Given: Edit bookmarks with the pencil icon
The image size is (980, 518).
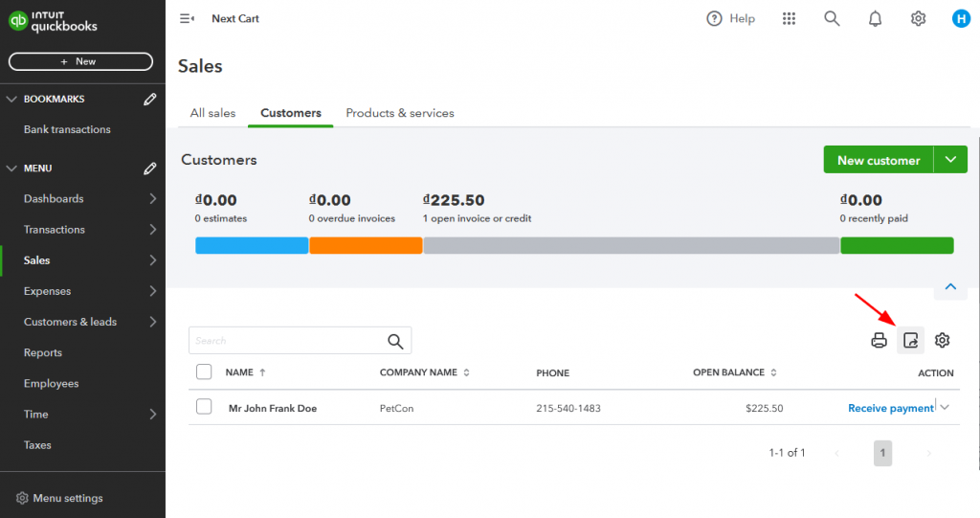Looking at the screenshot, I should click(149, 99).
